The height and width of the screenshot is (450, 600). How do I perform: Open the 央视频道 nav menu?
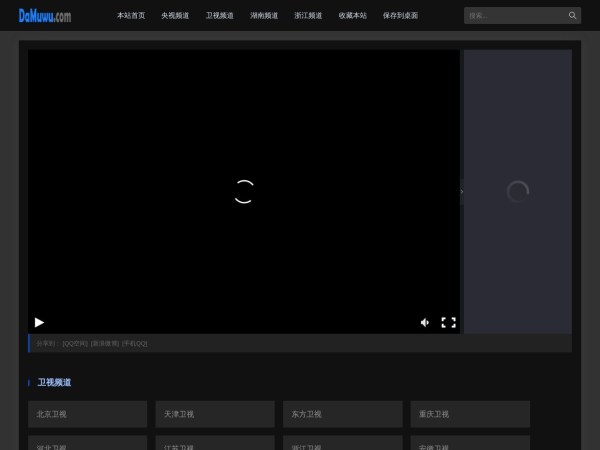click(175, 16)
